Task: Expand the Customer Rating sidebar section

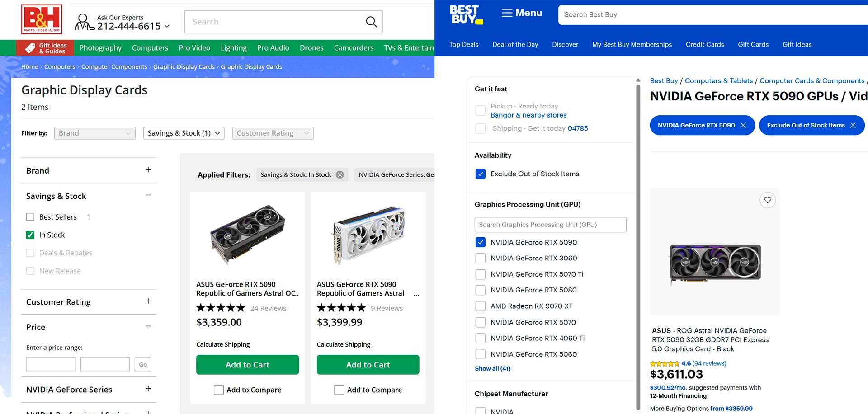Action: 148,301
